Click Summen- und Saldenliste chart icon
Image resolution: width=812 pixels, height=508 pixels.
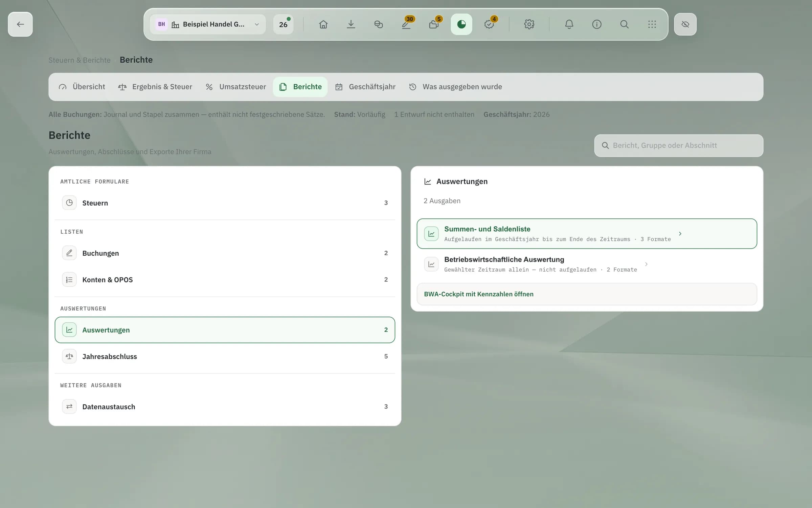pos(431,234)
